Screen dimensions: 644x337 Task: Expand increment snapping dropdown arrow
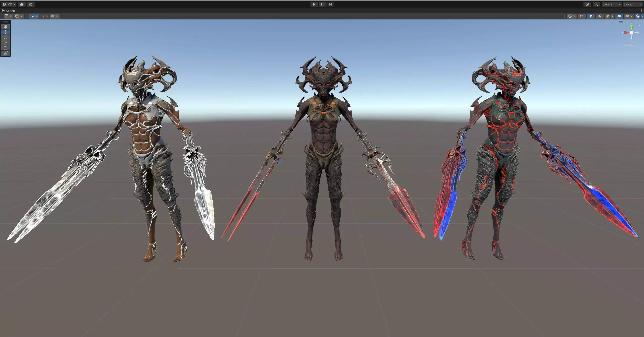57,16
